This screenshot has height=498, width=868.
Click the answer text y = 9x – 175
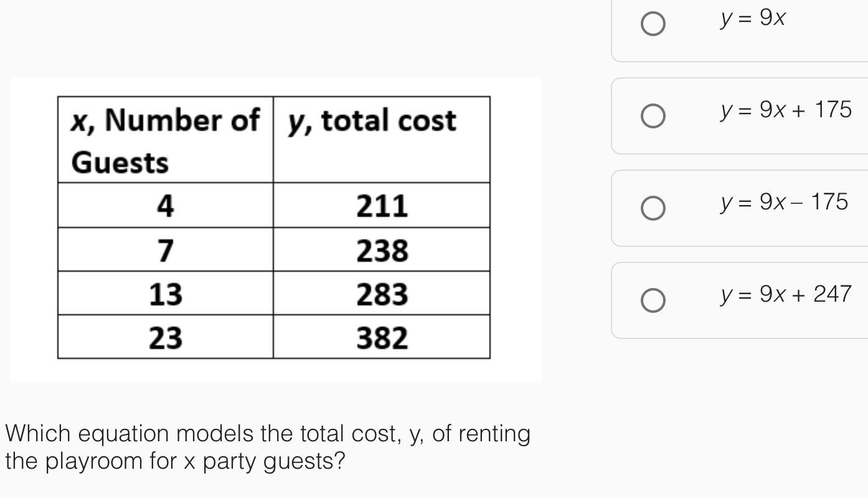[x=784, y=202]
